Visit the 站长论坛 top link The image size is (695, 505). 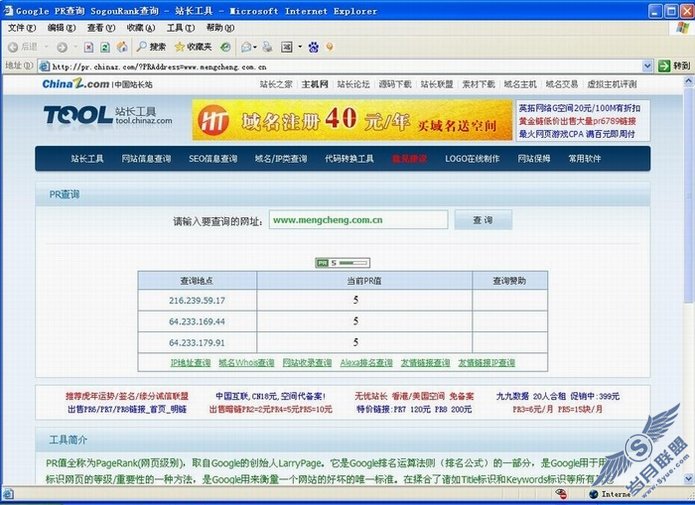[353, 84]
